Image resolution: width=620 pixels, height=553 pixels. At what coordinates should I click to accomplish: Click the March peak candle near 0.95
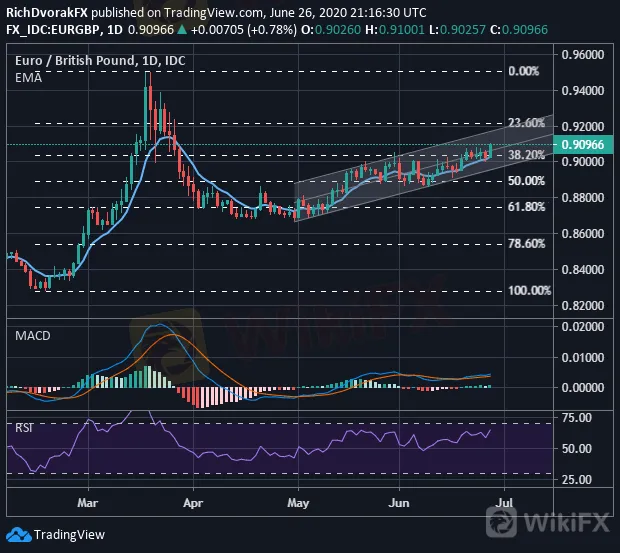pos(147,90)
